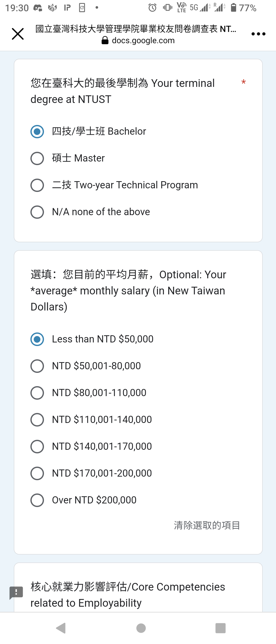The height and width of the screenshot is (644, 276).
Task: Tap the battery status icon
Action: click(x=233, y=7)
